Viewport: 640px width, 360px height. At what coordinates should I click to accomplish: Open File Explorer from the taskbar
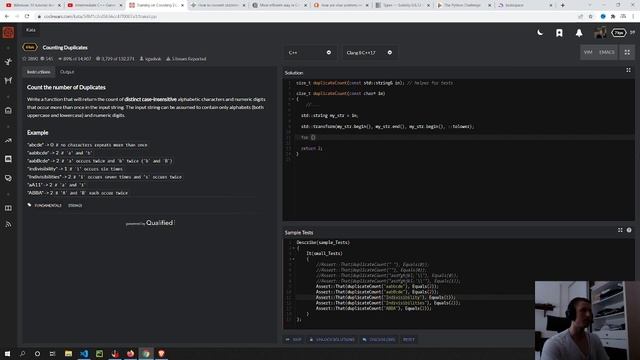68,353
